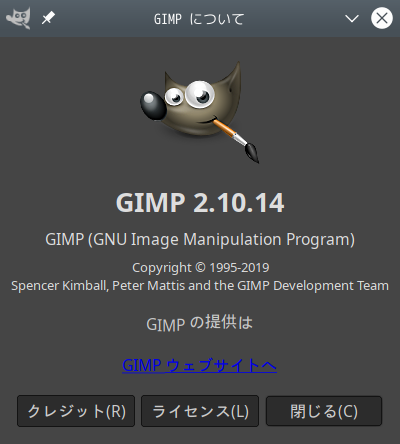Click the "GIMP の提供は" label
The width and height of the screenshot is (400, 444).
[x=200, y=323]
